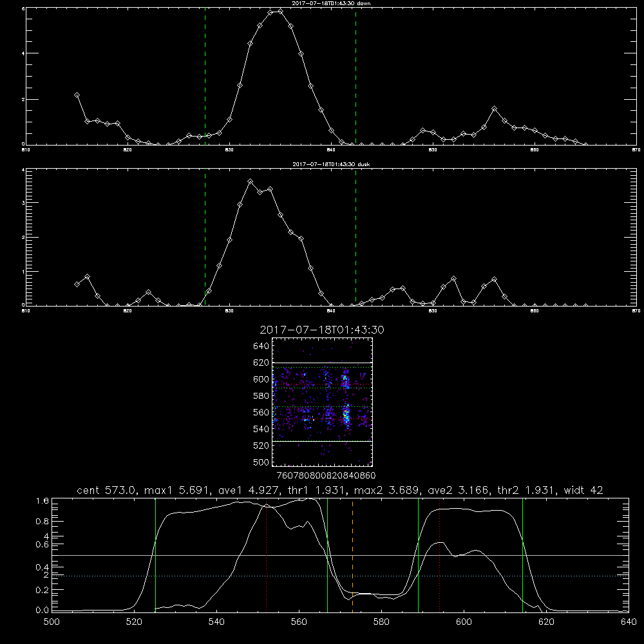Click the solid white horizontal line in bottom plot

click(x=340, y=555)
